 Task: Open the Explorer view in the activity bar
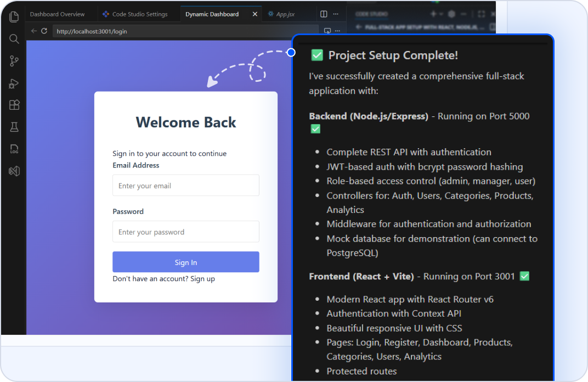(x=14, y=17)
